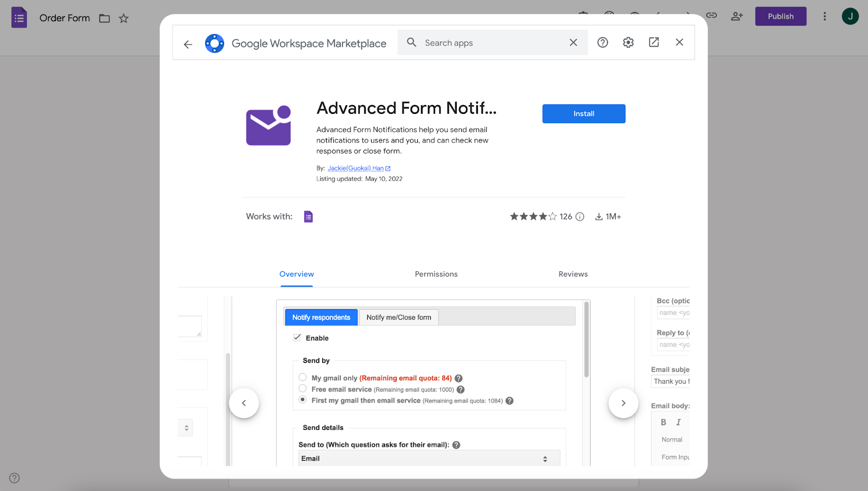Select First my gmail then email service radio
Viewport: 868px width, 491px height.
point(303,400)
